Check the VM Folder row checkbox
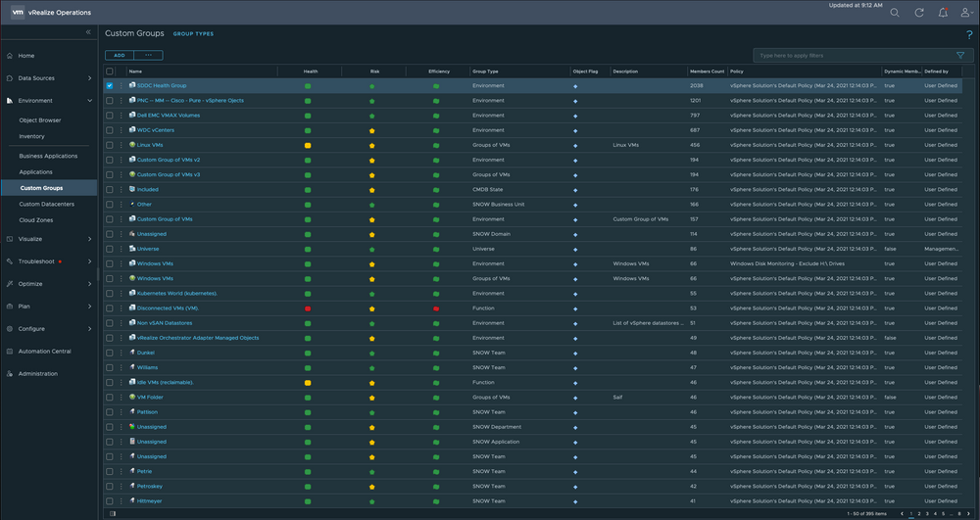The height and width of the screenshot is (520, 980). click(x=110, y=398)
